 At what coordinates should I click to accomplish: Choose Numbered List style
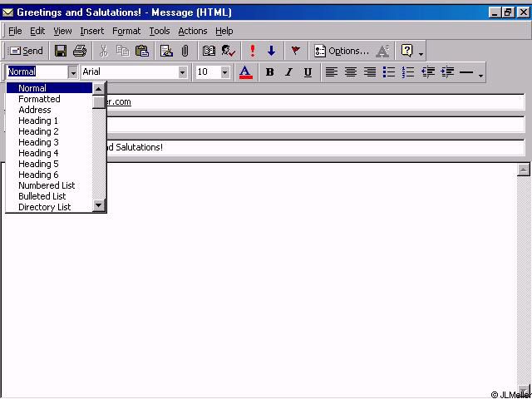49,185
